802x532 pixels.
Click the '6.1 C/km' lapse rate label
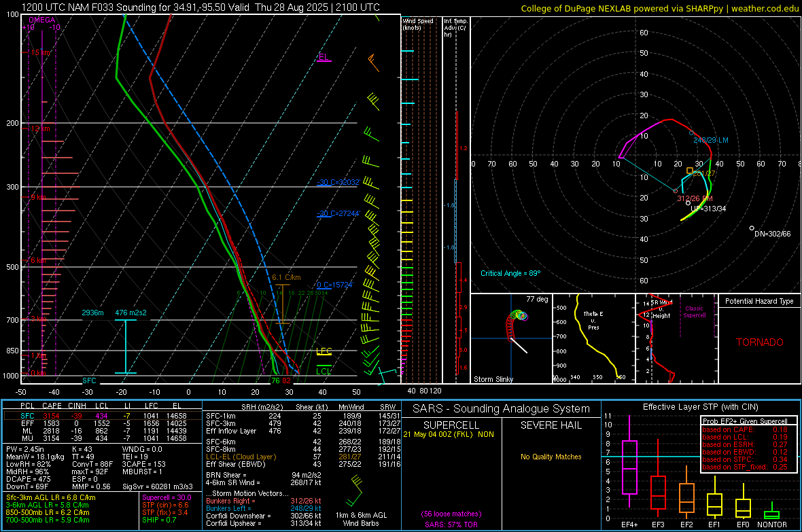286,277
